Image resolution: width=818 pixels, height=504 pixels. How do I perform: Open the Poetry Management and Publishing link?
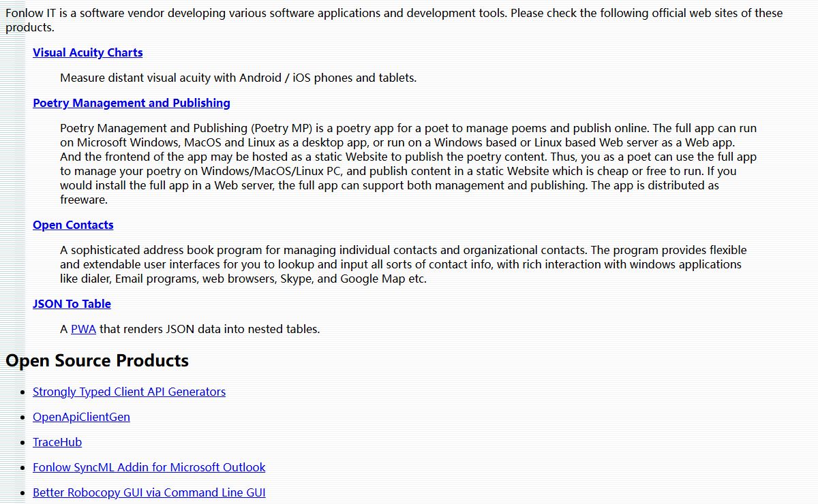(132, 103)
